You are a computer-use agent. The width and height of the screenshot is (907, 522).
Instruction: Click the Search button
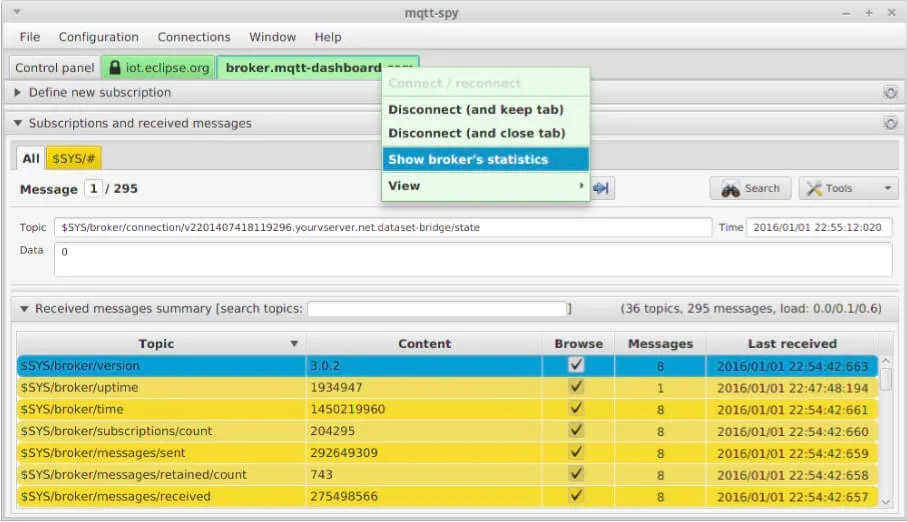pyautogui.click(x=750, y=189)
